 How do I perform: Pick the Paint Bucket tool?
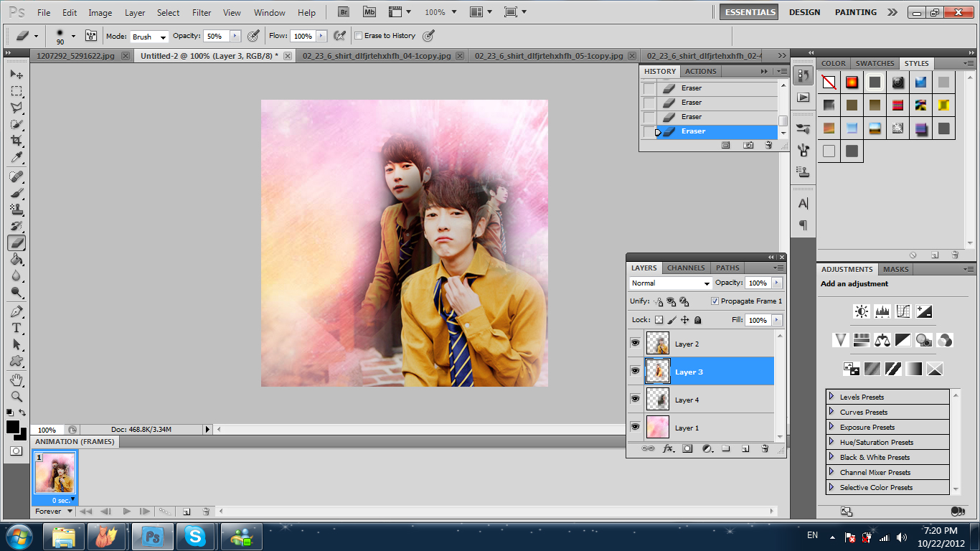(17, 260)
